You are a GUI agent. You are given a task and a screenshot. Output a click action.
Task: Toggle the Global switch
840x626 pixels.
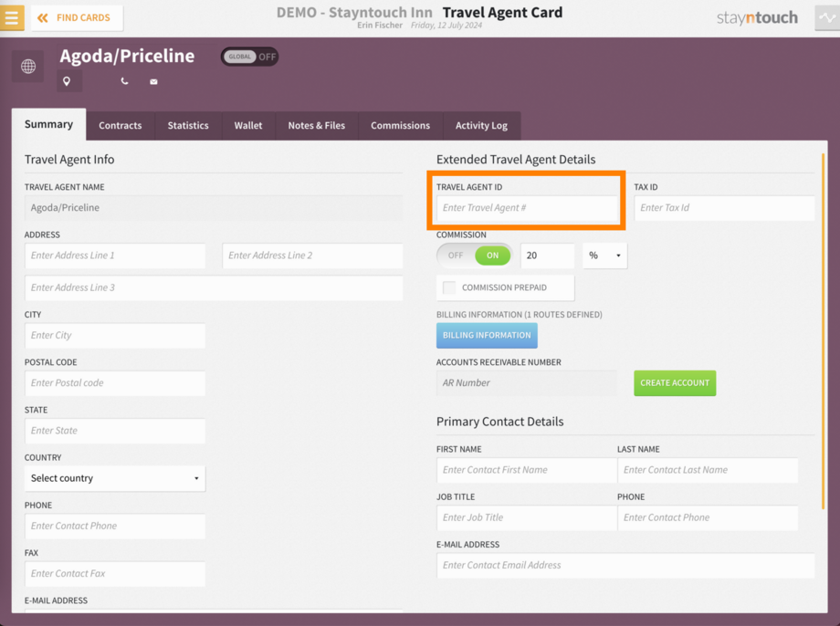point(249,57)
